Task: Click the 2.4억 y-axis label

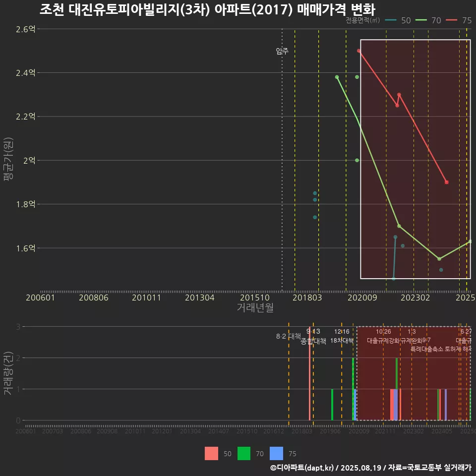Action: 25,73
